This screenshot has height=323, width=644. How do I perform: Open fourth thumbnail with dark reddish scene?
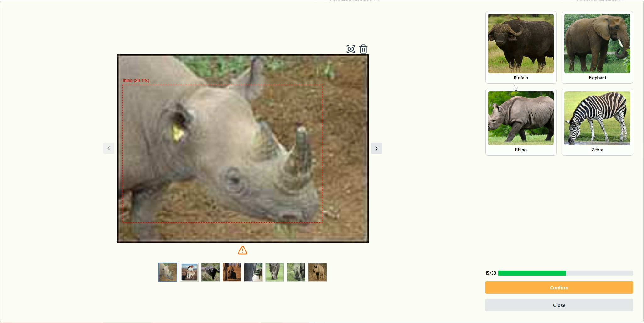click(232, 272)
